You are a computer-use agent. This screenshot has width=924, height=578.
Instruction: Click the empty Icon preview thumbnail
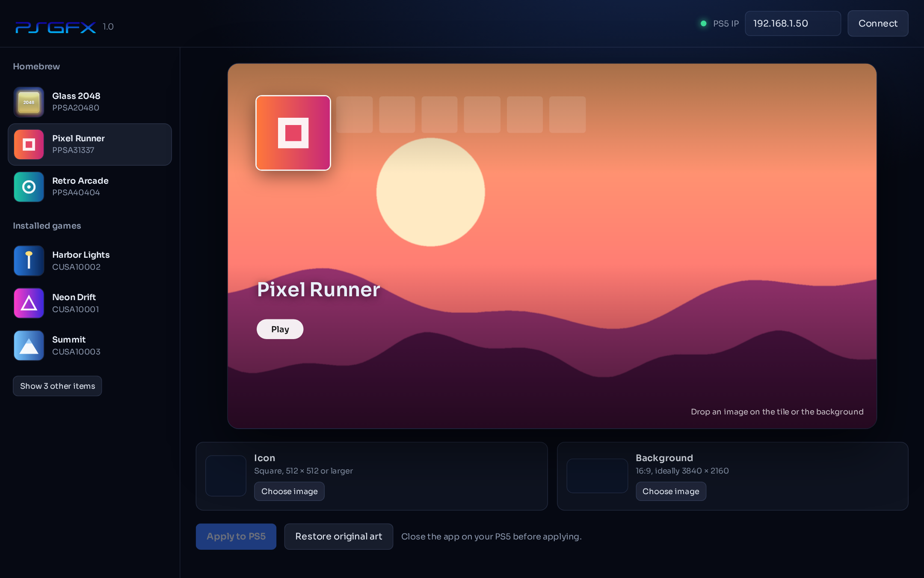(226, 476)
